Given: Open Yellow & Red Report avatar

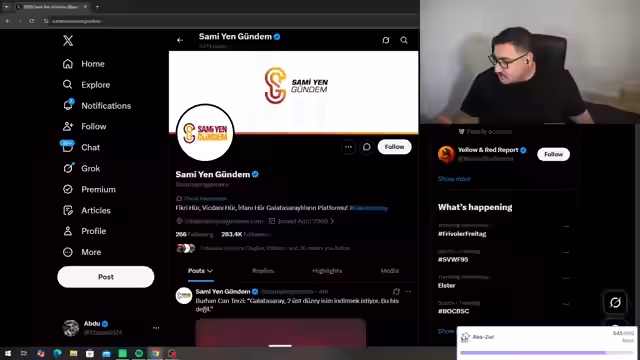Looking at the screenshot, I should click(446, 154).
